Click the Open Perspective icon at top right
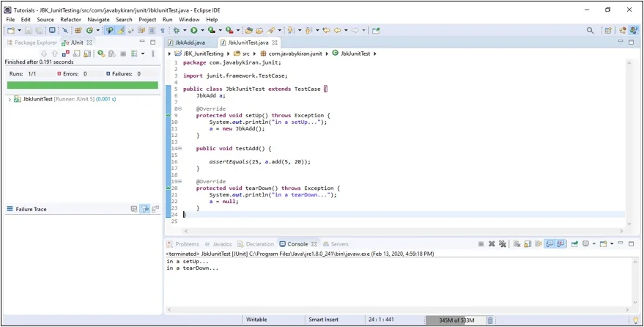Viewport: 644px width, 327px height. pyautogui.click(x=608, y=30)
